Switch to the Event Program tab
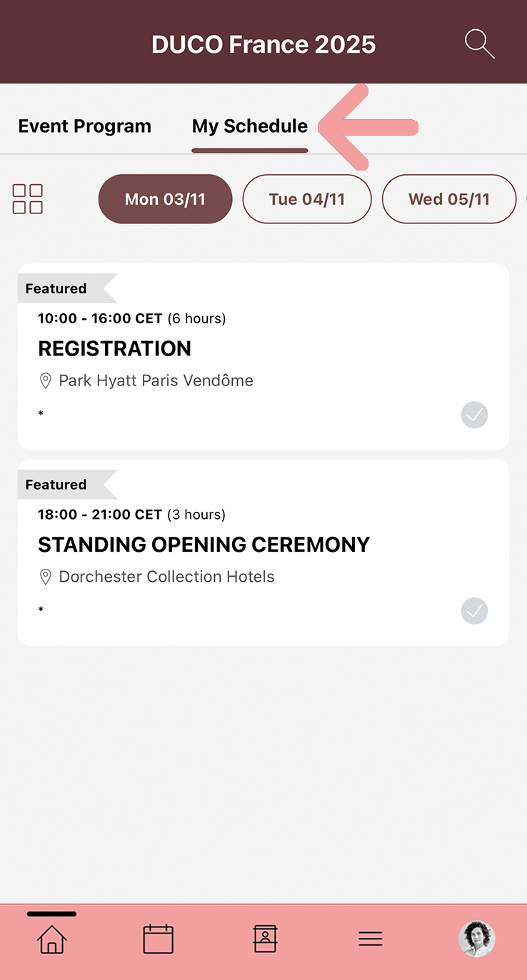 pyautogui.click(x=84, y=126)
